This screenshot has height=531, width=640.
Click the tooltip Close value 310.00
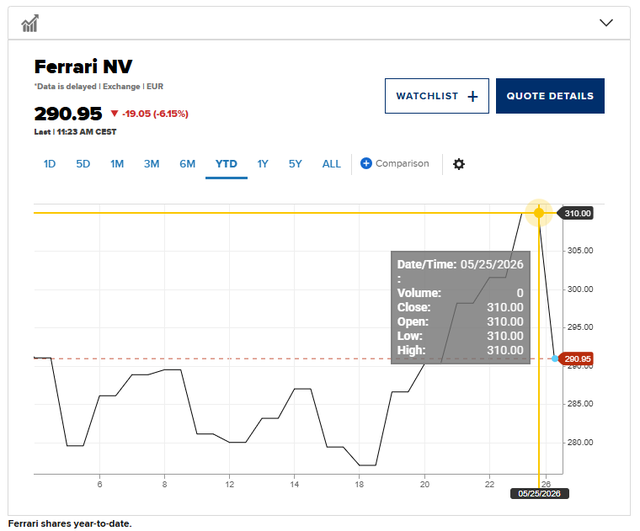pos(505,307)
